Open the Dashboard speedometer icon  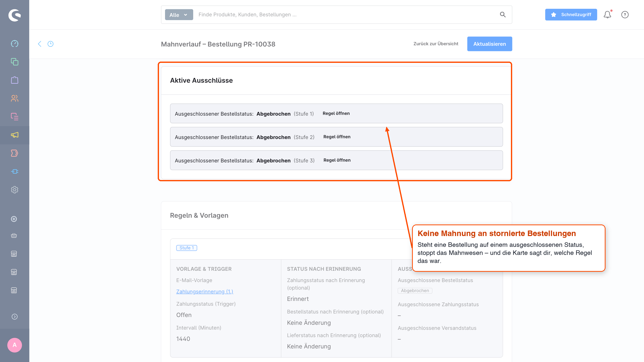pyautogui.click(x=15, y=43)
